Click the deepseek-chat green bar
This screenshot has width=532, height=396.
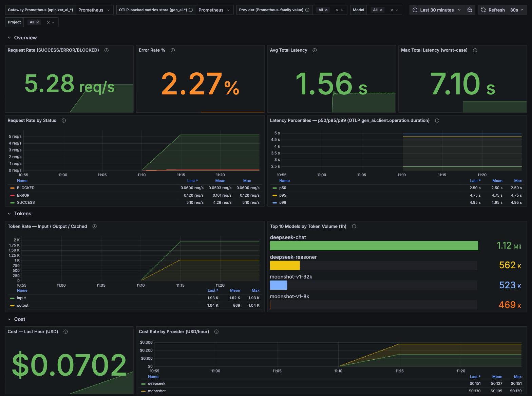point(374,246)
